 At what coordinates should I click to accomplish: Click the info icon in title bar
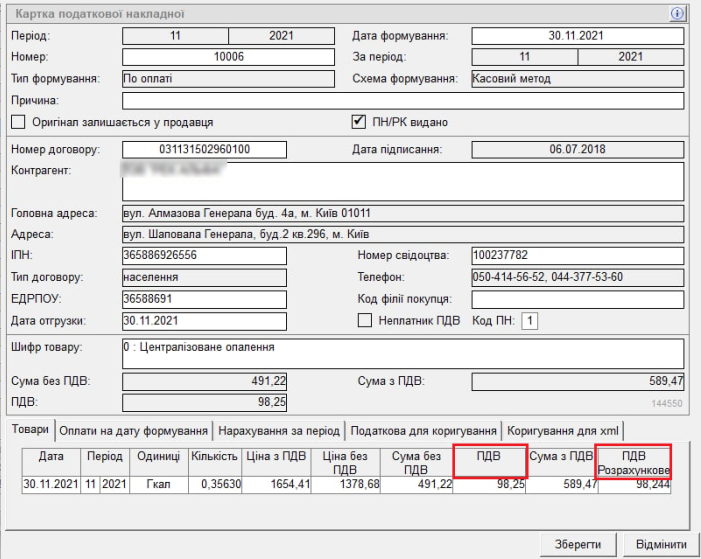pyautogui.click(x=677, y=14)
